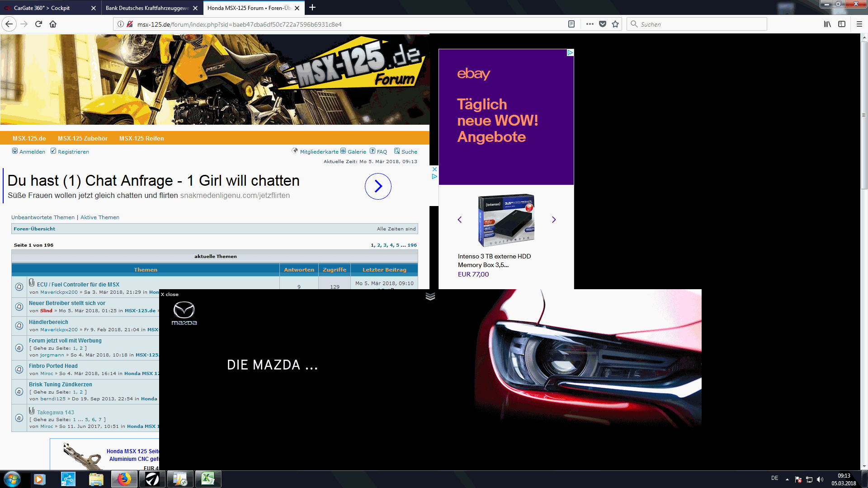Screen dimensions: 868x488
Task: Click the Registrieren link
Action: [x=73, y=152]
